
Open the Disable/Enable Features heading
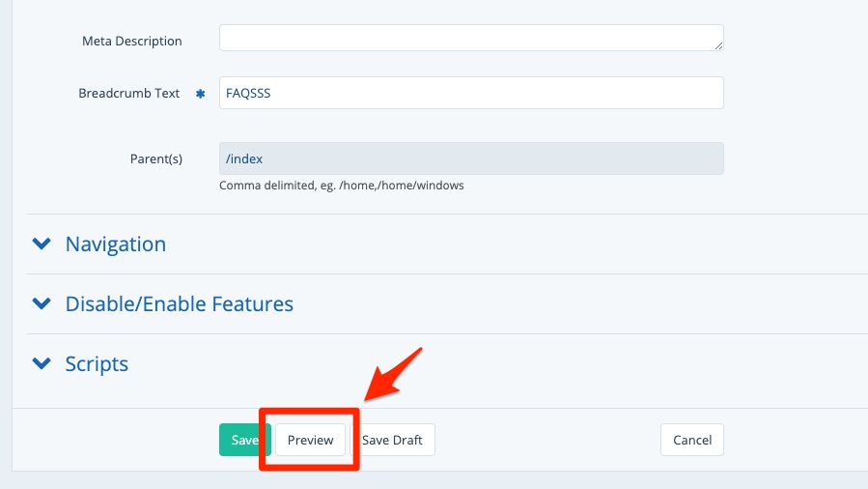pyautogui.click(x=179, y=304)
